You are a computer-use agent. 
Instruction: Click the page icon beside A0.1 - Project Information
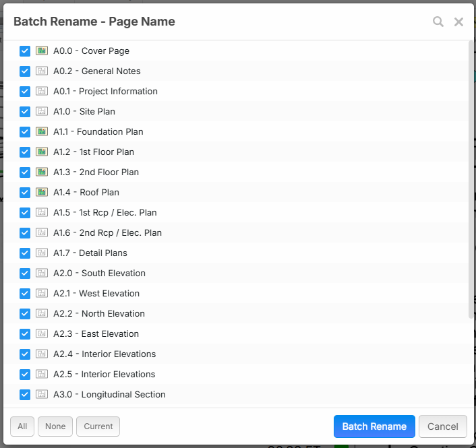coord(42,91)
